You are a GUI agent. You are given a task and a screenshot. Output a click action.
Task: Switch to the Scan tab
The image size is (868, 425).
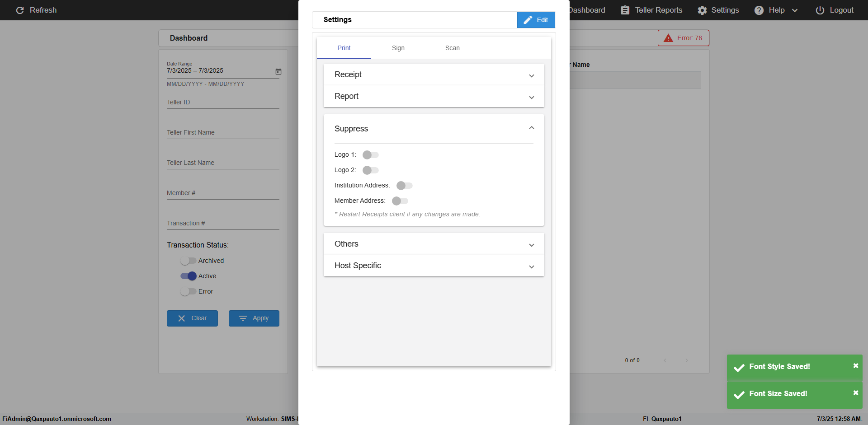[453, 48]
